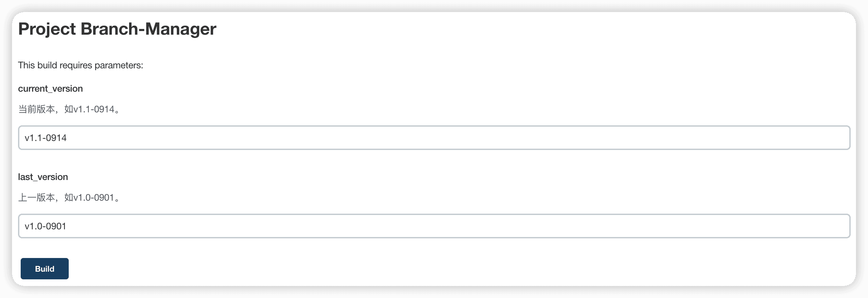868x298 pixels.
Task: Click the current_version parameter label
Action: pos(51,89)
